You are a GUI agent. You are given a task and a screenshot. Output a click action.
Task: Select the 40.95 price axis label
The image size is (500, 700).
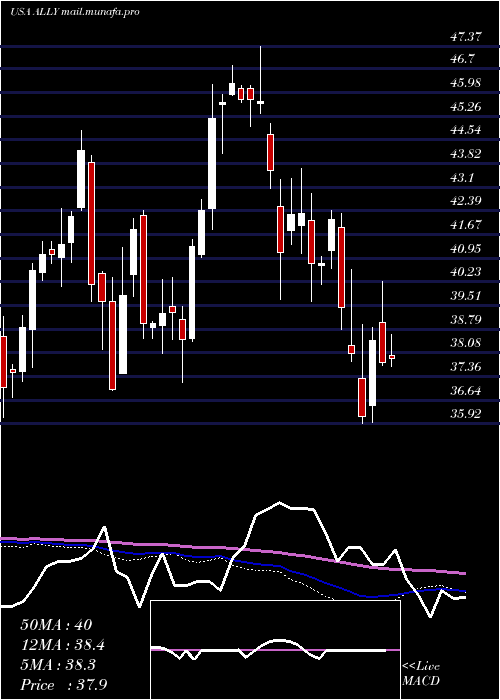coord(466,249)
